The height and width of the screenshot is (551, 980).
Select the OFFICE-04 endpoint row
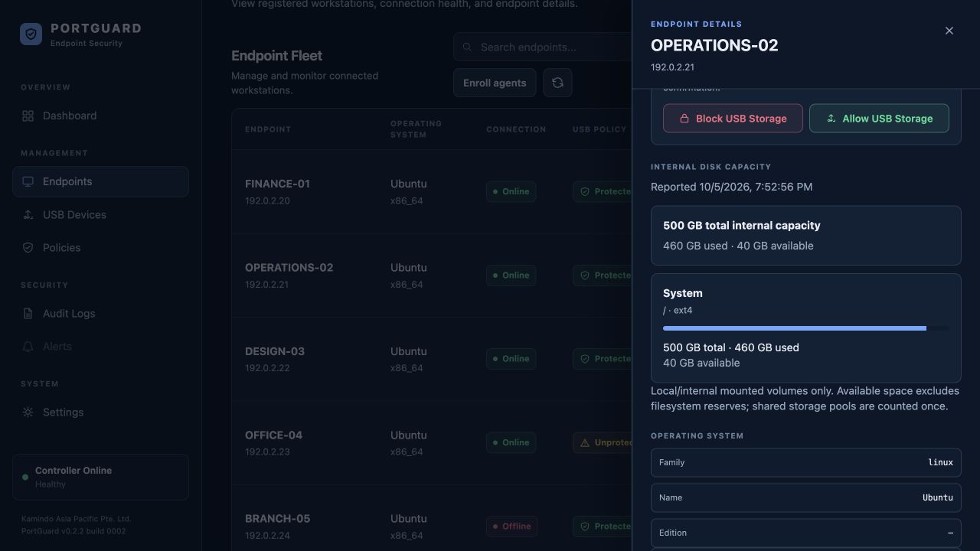coord(432,442)
